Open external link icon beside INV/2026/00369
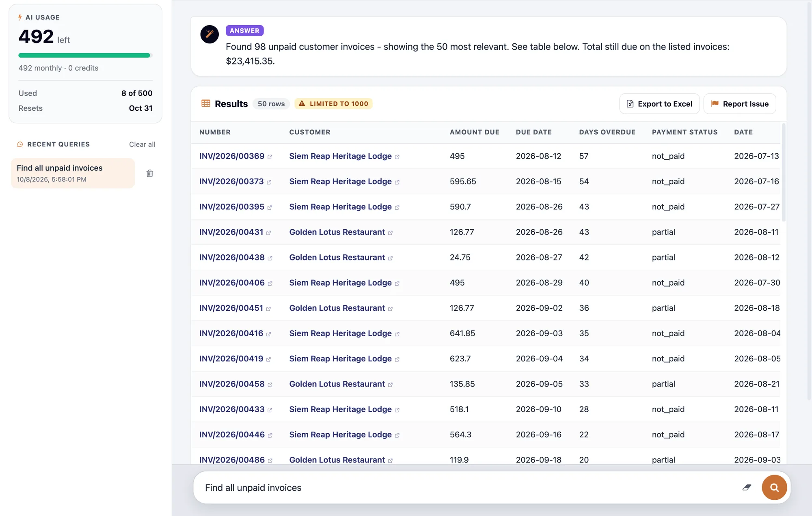Image resolution: width=812 pixels, height=516 pixels. tap(270, 157)
